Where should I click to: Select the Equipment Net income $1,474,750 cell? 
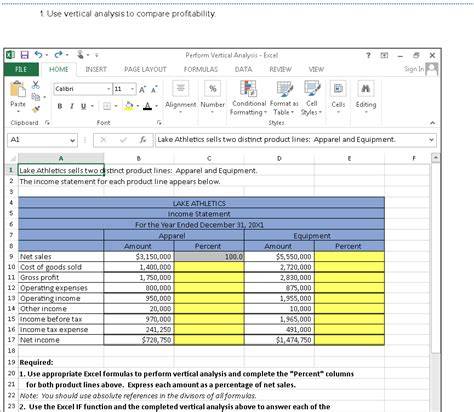point(279,340)
